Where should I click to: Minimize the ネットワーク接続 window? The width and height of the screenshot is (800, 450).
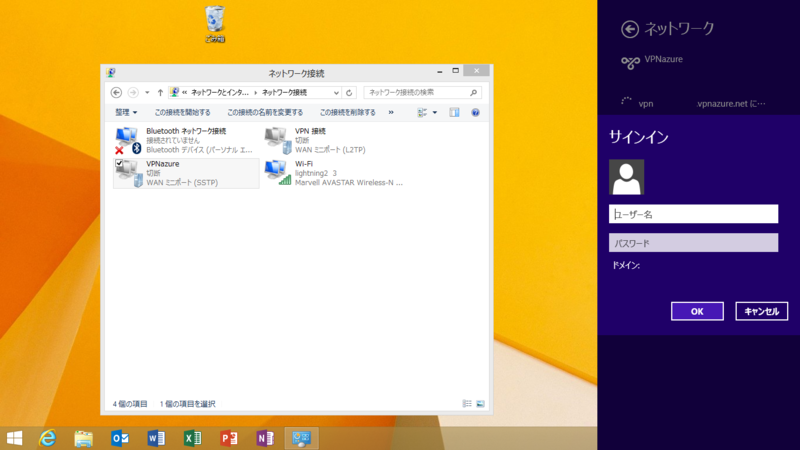pos(439,71)
